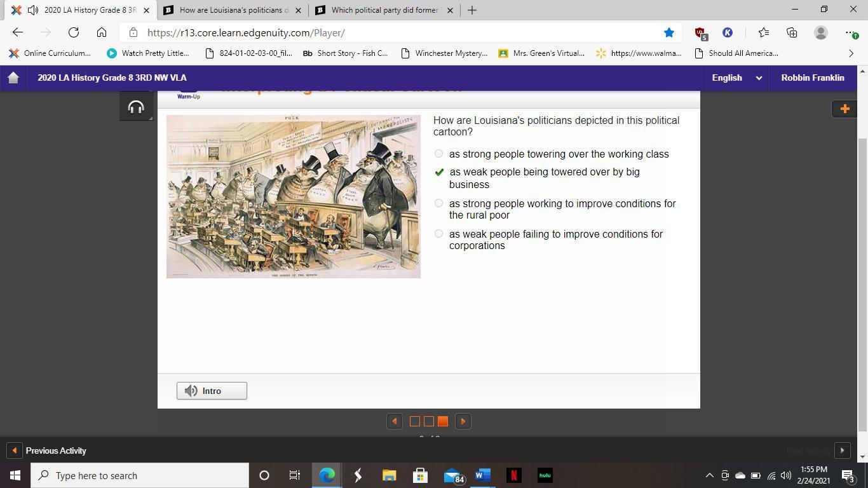Image resolution: width=868 pixels, height=488 pixels.
Task: Open the audio headphones tool
Action: (x=136, y=107)
